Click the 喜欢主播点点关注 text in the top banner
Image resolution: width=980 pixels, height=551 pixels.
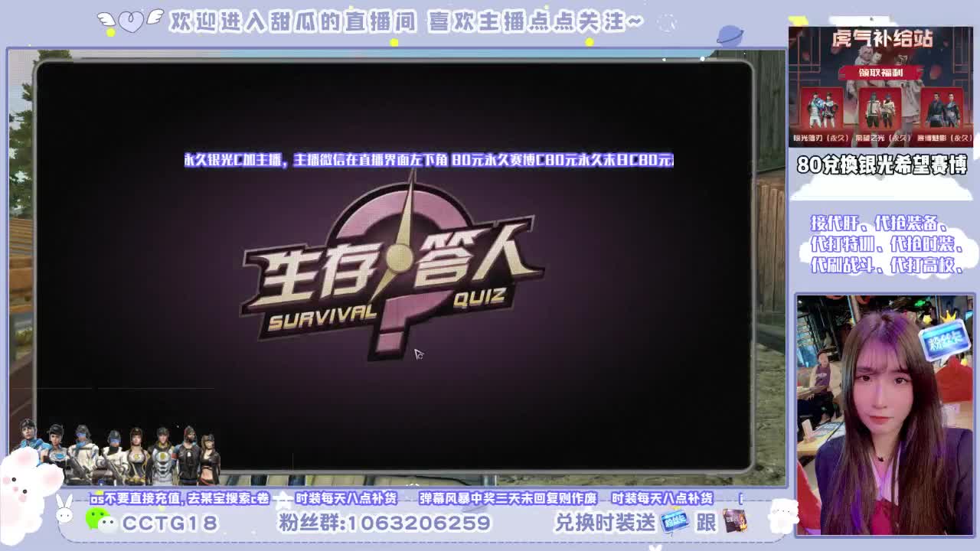536,21
